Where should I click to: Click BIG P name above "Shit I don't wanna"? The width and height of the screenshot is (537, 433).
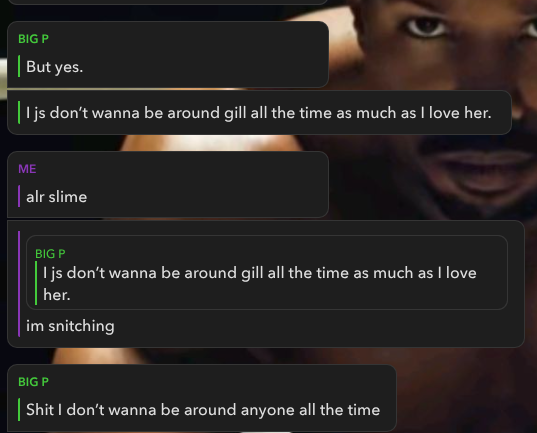33,382
